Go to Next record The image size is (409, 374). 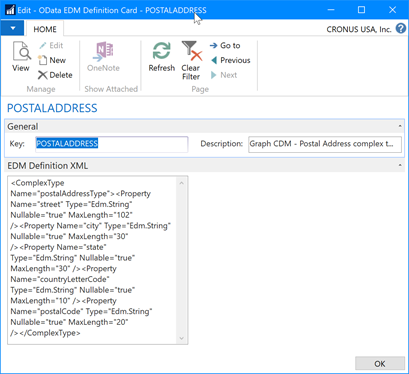pos(224,75)
